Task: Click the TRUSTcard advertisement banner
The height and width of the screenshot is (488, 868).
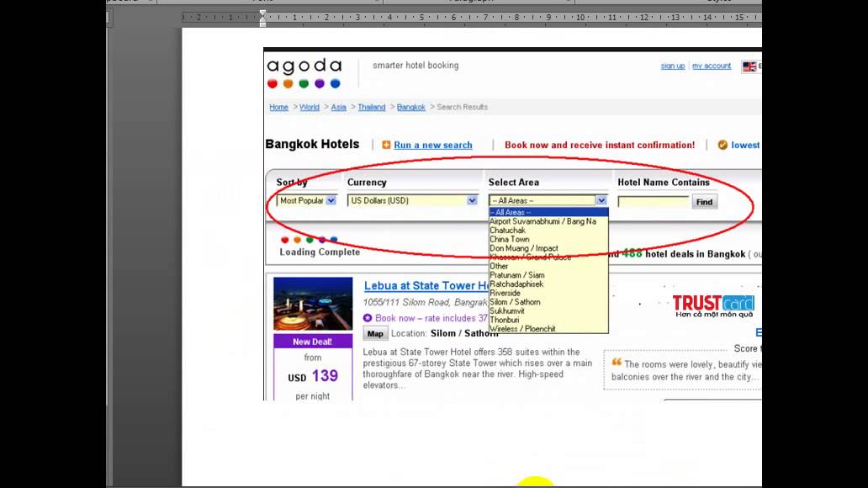Action: coord(713,306)
